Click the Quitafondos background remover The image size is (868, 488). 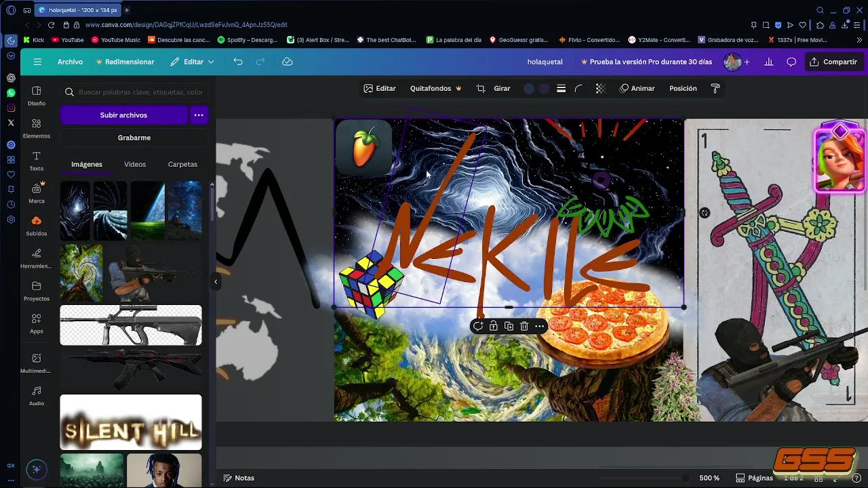click(436, 88)
